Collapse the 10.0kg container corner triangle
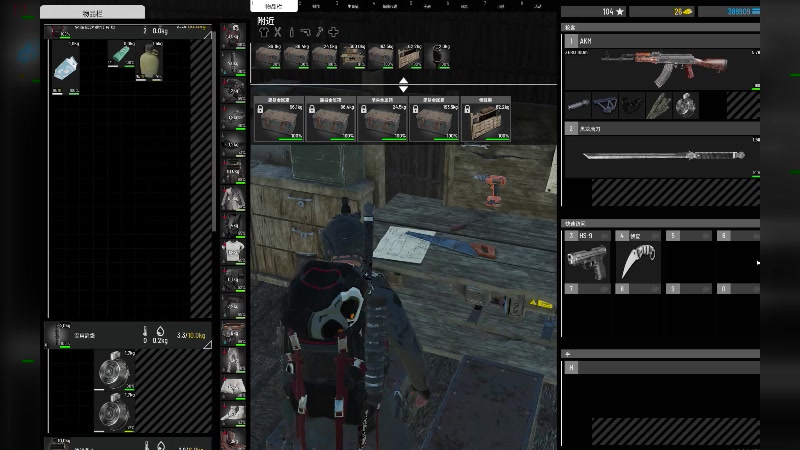The width and height of the screenshot is (800, 450). pyautogui.click(x=208, y=345)
